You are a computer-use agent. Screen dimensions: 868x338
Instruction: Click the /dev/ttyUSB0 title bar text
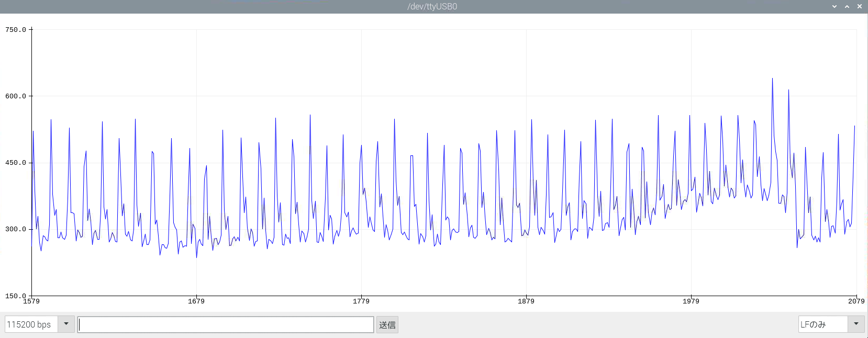[432, 6]
